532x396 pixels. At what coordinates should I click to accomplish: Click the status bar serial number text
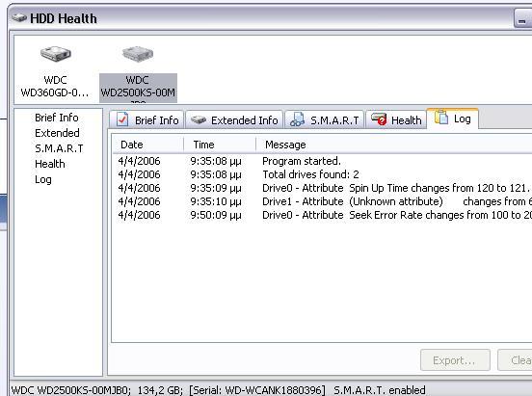click(x=256, y=390)
